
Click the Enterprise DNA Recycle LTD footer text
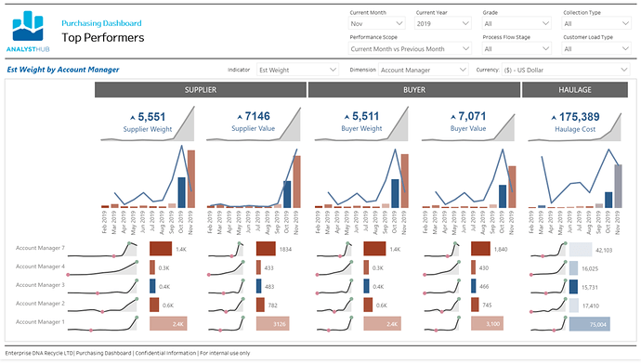(127, 353)
